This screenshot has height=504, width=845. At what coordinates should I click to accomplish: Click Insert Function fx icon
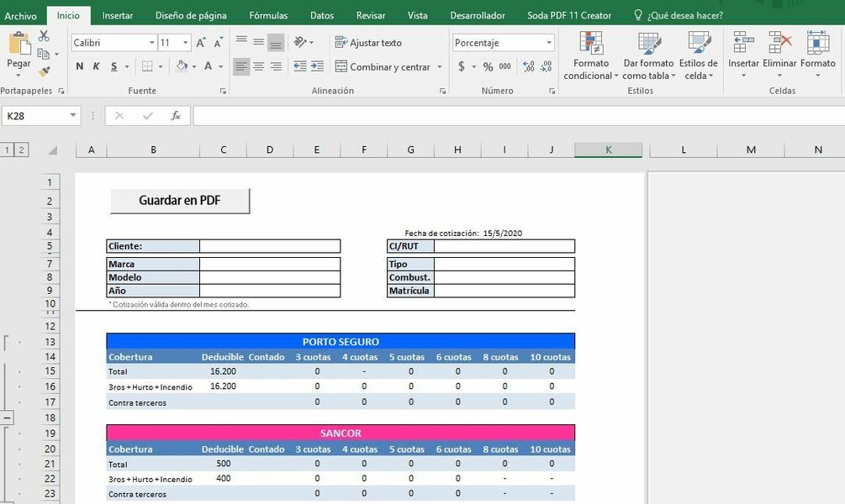pyautogui.click(x=175, y=116)
